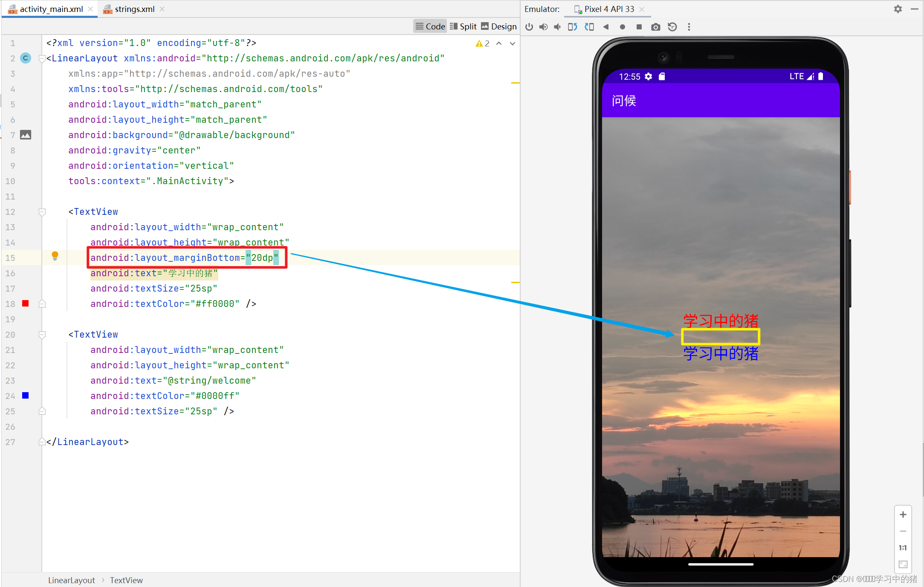924x587 pixels.
Task: Click the settings gear in phone status bar
Action: 649,76
